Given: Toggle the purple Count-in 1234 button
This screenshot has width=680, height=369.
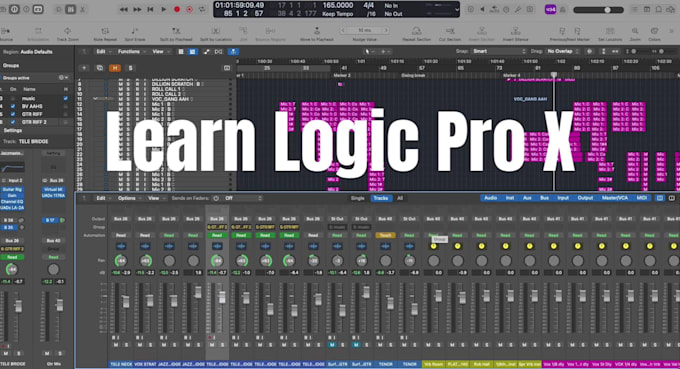Looking at the screenshot, I should point(550,9).
